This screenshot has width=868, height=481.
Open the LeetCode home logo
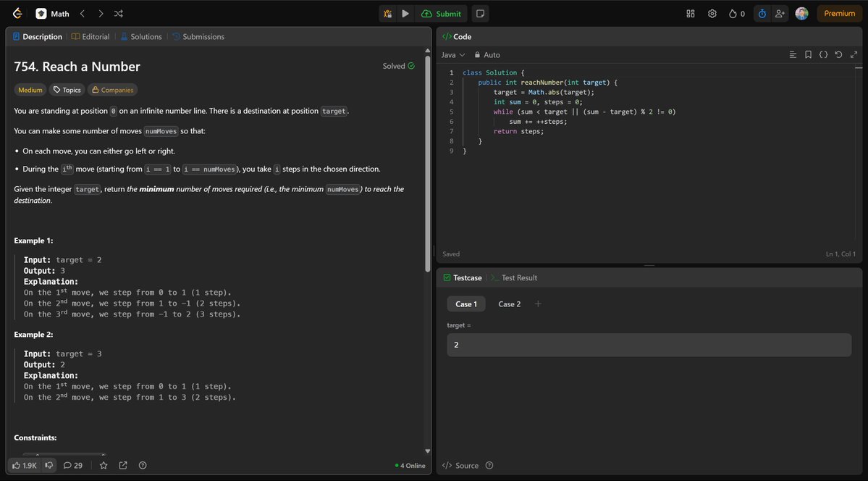coord(17,13)
